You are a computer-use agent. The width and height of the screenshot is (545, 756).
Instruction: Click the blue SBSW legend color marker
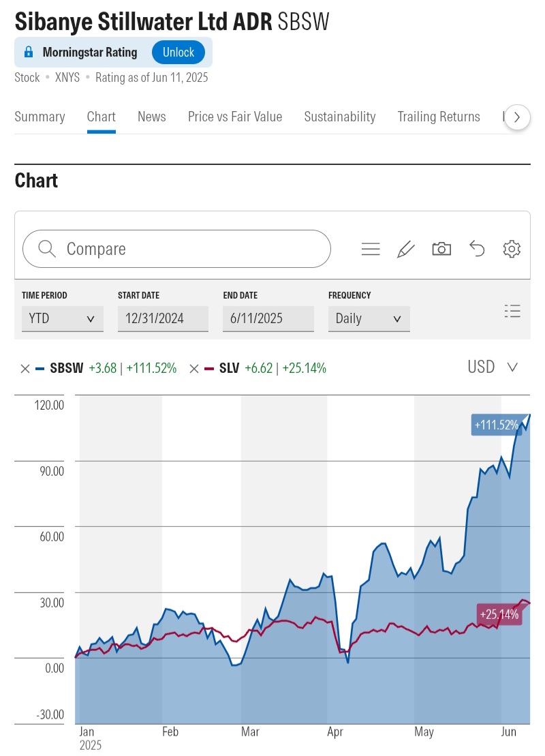pyautogui.click(x=40, y=369)
